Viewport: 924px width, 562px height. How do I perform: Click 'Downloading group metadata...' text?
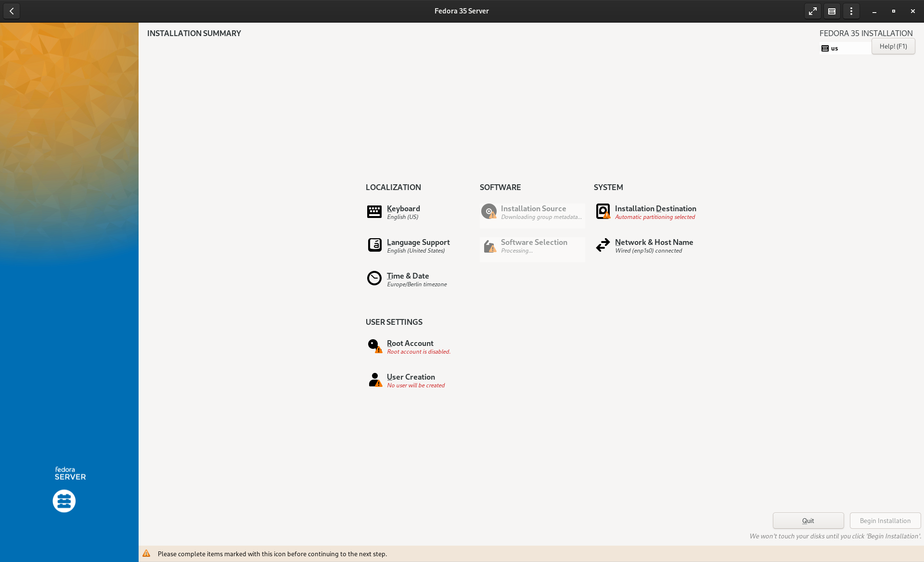click(x=541, y=217)
